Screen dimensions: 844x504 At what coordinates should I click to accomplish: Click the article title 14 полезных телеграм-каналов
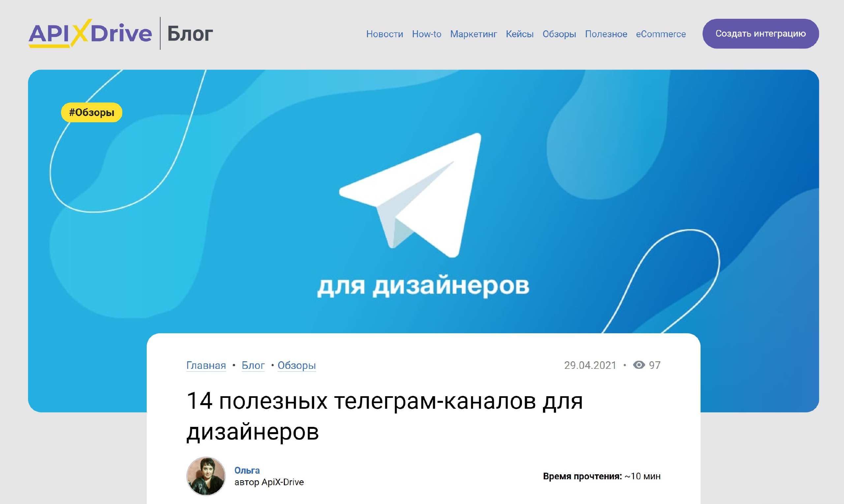pos(384,416)
